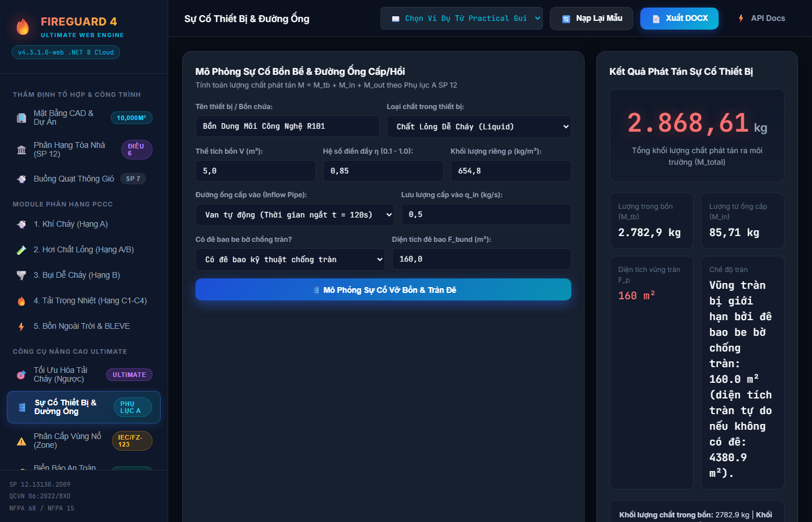Open 2. Hơi Chất Lỏng (Hạng A/B) module
Screen dimensions: 812x522
84,249
